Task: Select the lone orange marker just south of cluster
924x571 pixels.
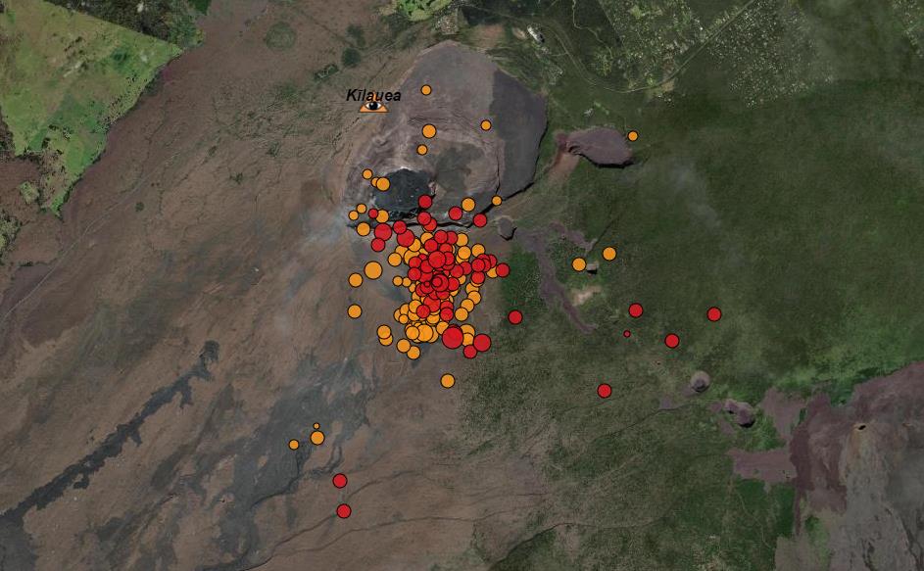Action: tap(448, 381)
